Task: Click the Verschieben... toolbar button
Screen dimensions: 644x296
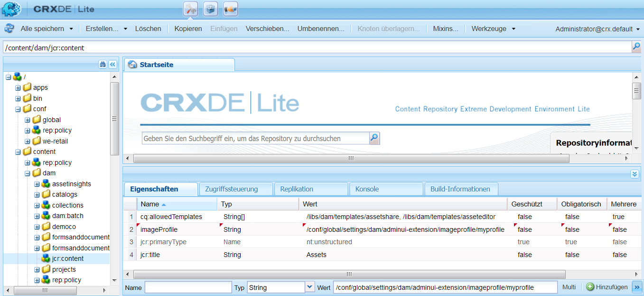Action: pos(267,29)
